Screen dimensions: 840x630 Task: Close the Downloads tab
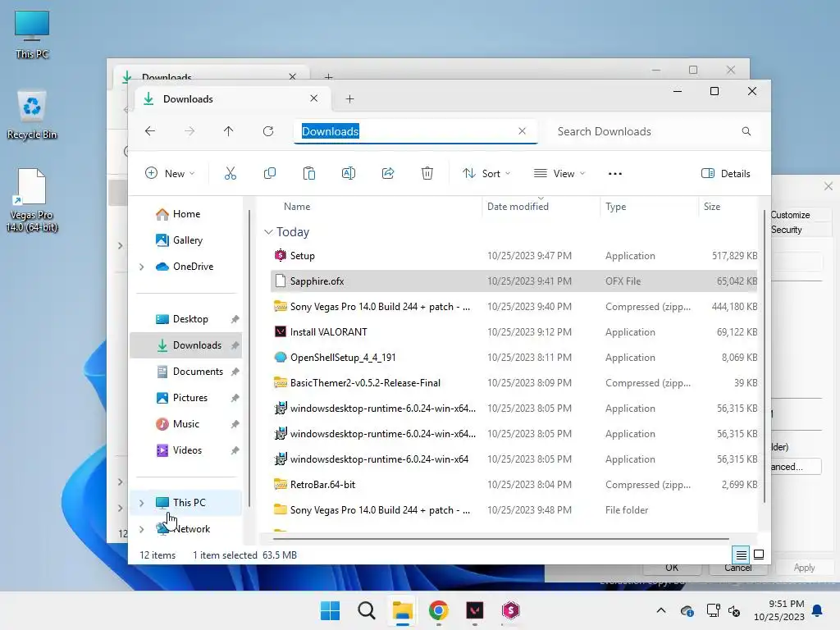pos(314,98)
